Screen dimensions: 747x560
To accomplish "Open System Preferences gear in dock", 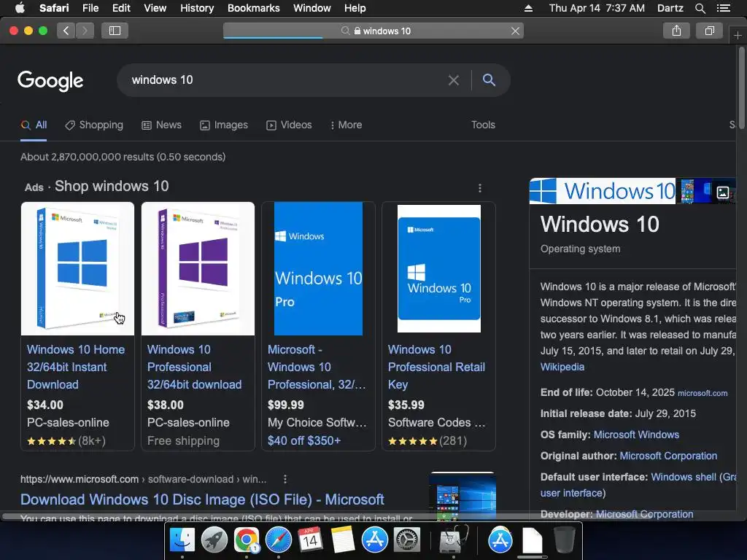I will coord(406,540).
